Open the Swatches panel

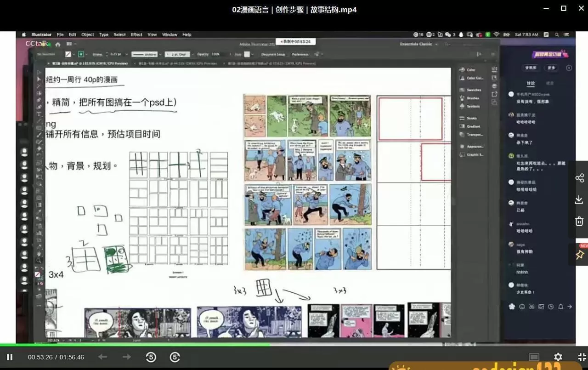pyautogui.click(x=473, y=90)
